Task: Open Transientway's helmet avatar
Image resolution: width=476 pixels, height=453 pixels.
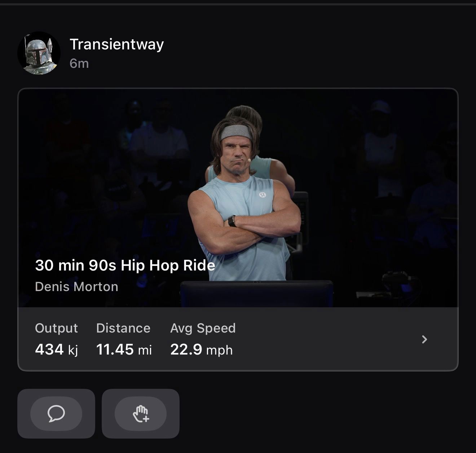Action: click(39, 53)
